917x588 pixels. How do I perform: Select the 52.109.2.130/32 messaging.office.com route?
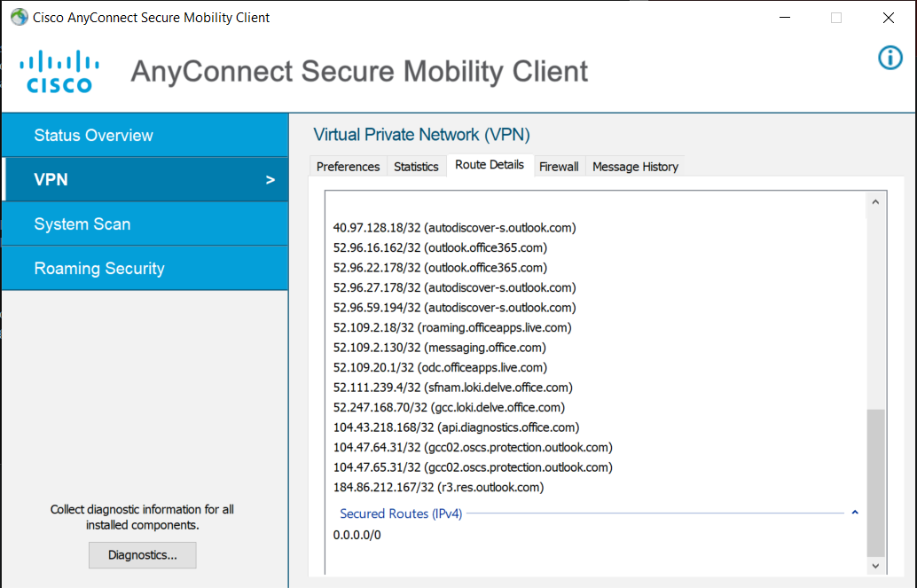pos(440,348)
